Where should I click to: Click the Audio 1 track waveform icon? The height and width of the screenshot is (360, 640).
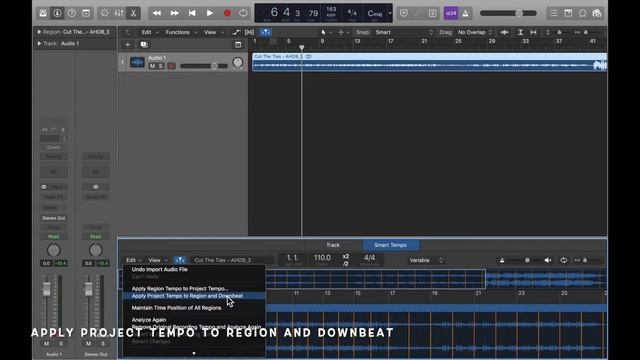click(x=137, y=62)
